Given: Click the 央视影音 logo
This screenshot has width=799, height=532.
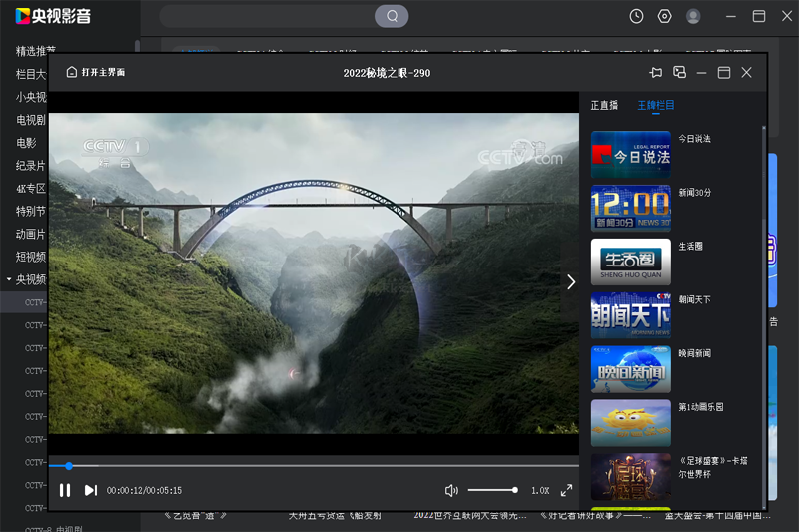Looking at the screenshot, I should point(54,16).
